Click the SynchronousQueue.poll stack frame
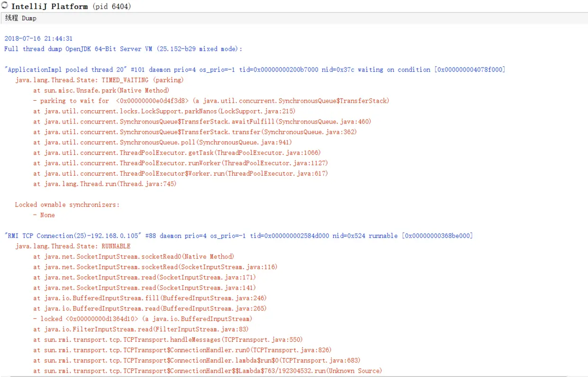Screen dimensions: 588x377 pyautogui.click(x=163, y=143)
